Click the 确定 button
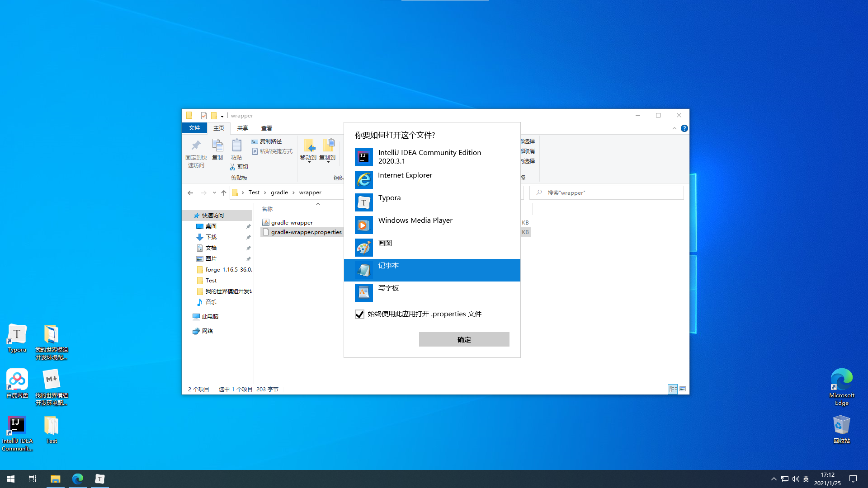The height and width of the screenshot is (488, 868). point(464,339)
